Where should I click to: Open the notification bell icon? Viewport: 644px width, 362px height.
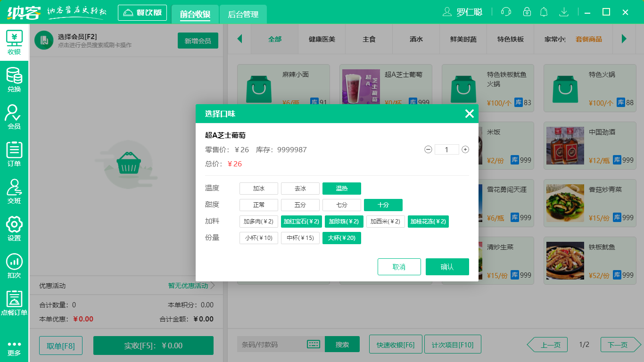544,12
